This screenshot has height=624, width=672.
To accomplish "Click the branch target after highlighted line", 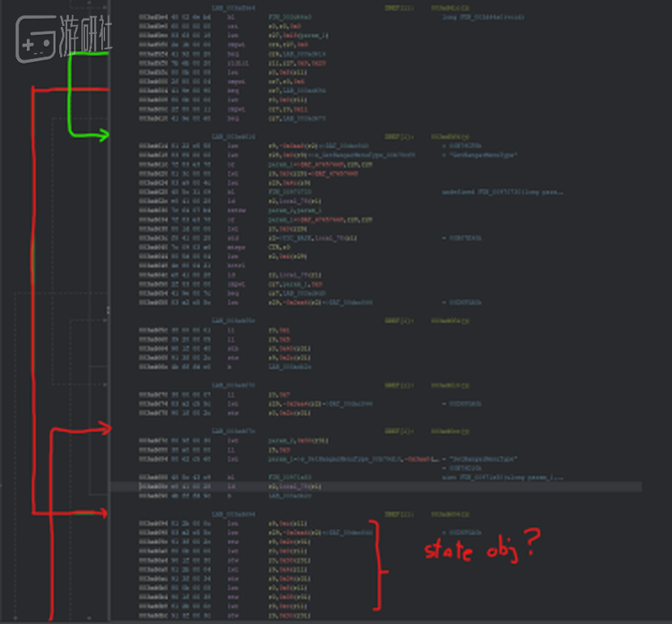I will click(289, 496).
